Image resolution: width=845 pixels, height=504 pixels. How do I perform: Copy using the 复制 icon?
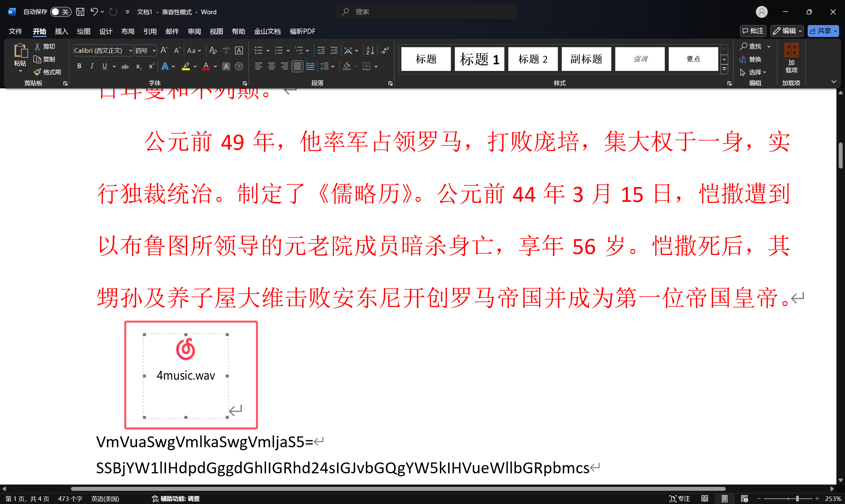pyautogui.click(x=45, y=59)
